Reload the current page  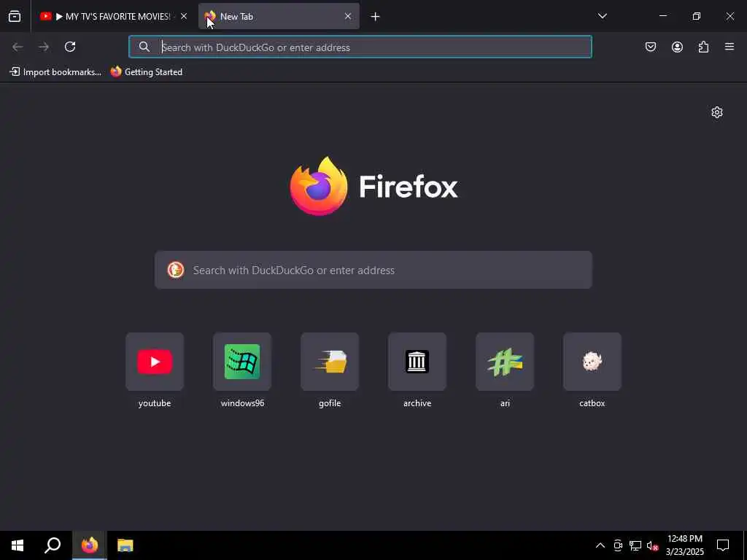tap(70, 47)
